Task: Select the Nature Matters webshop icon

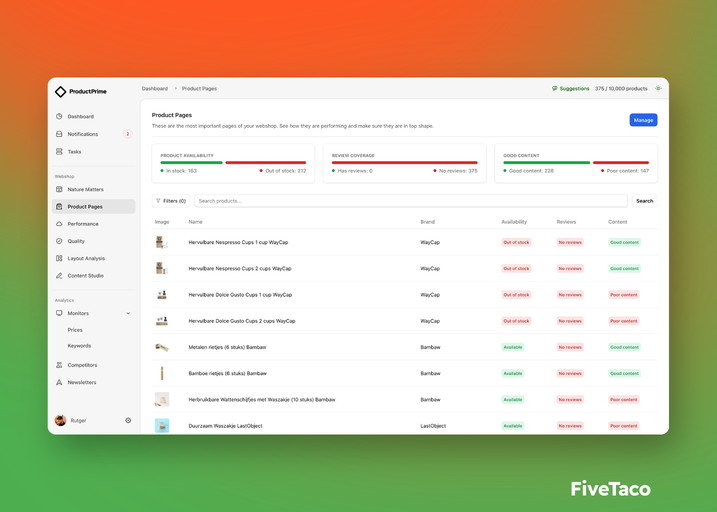Action: (x=59, y=189)
